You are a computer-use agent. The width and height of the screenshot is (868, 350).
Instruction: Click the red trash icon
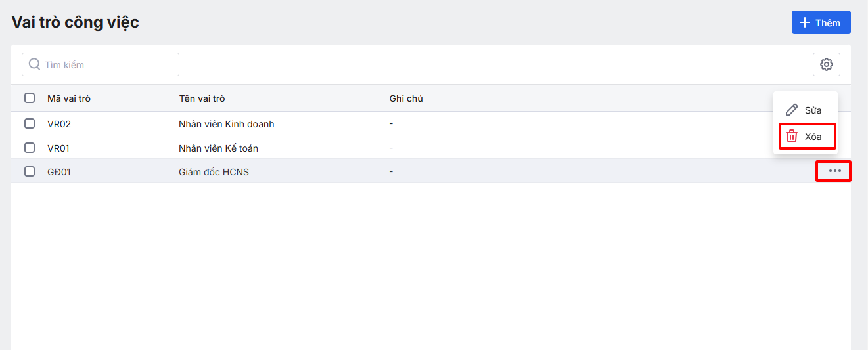(792, 137)
